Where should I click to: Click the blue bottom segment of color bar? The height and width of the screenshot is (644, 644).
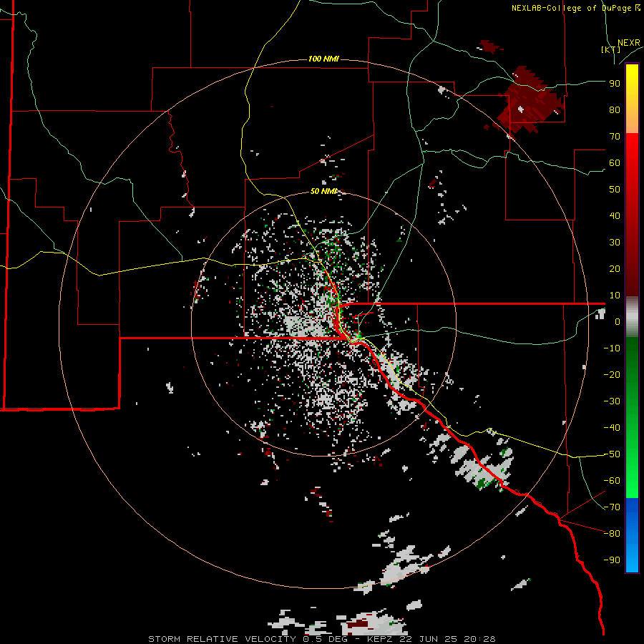(x=632, y=535)
